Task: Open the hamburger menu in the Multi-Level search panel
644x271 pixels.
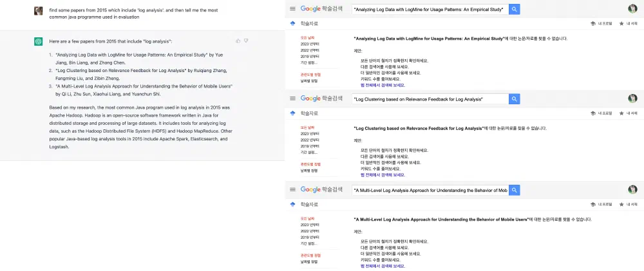Action: (292, 190)
